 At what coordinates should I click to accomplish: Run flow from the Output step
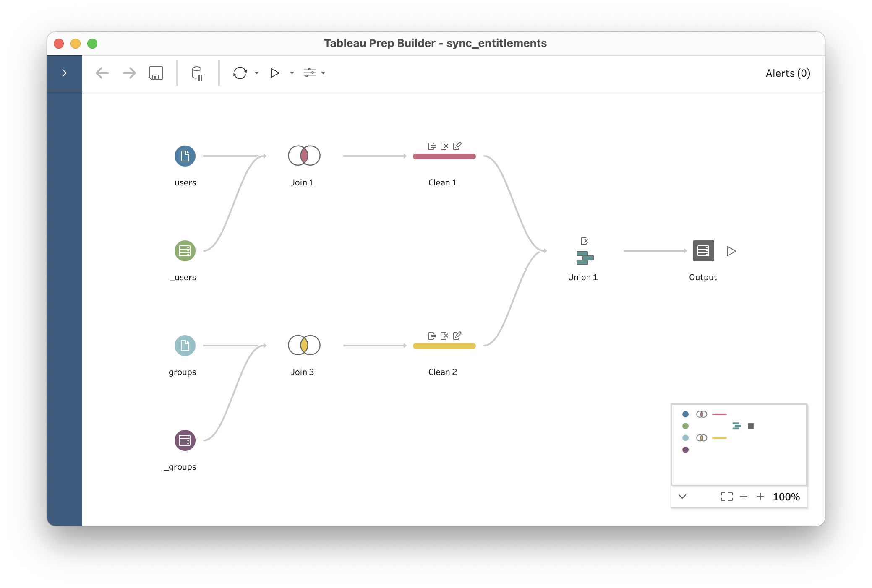point(731,251)
